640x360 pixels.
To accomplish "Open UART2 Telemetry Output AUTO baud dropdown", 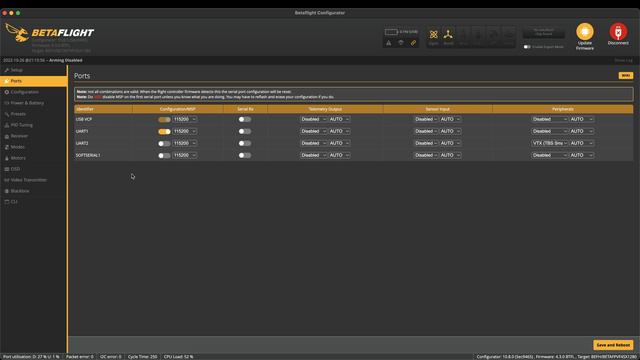I will click(x=339, y=143).
